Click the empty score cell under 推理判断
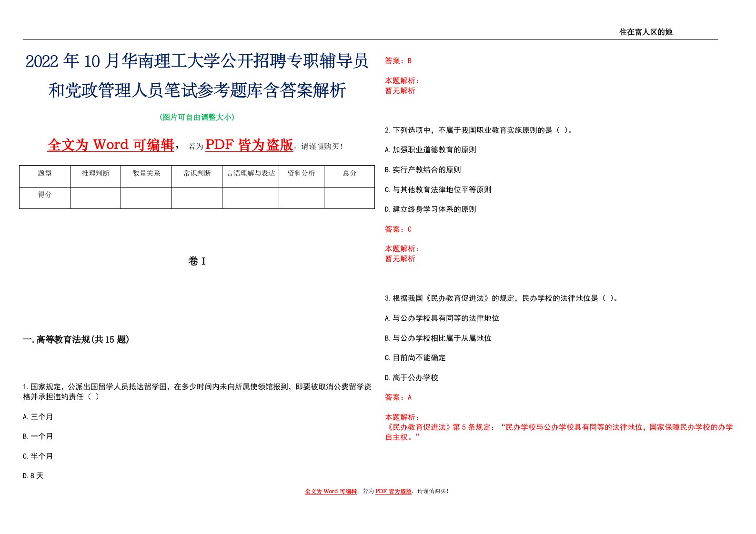Viewport: 756px width, 534px height. tap(95, 198)
